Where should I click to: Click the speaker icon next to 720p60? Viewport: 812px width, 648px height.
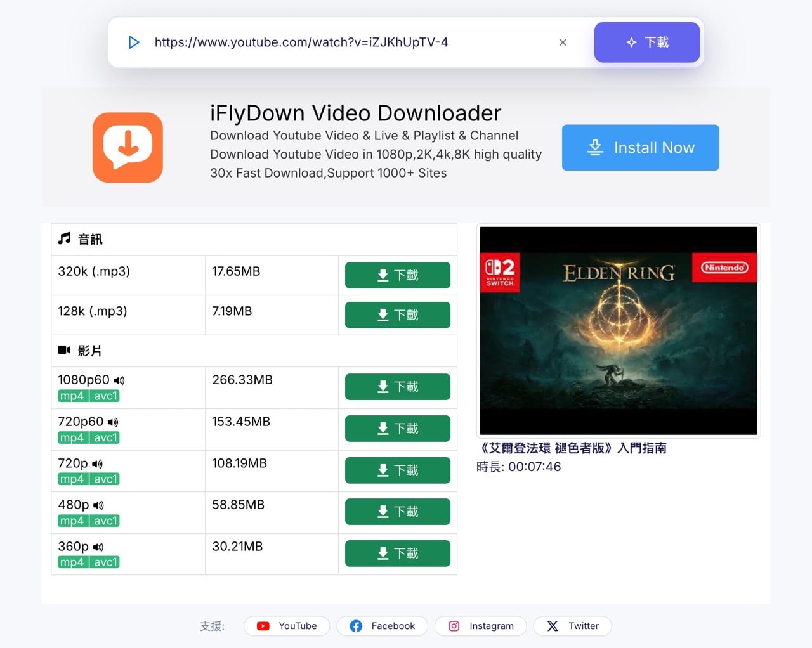113,422
